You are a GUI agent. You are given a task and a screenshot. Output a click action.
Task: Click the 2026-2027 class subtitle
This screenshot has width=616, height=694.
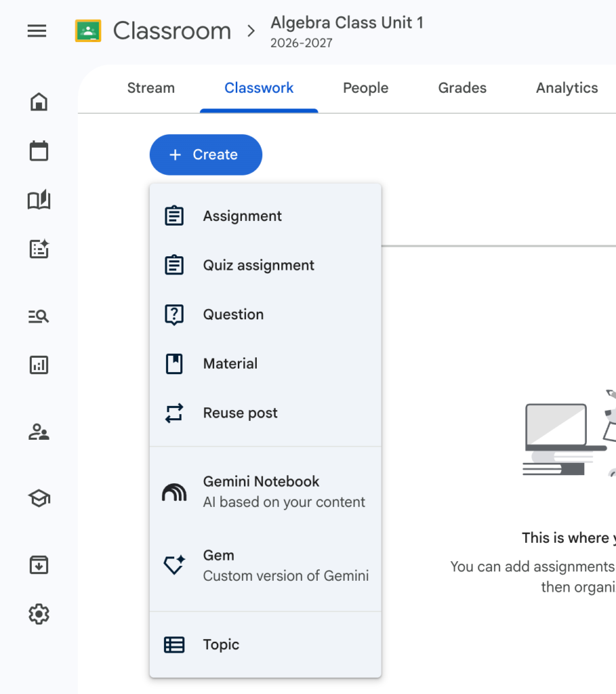click(302, 43)
